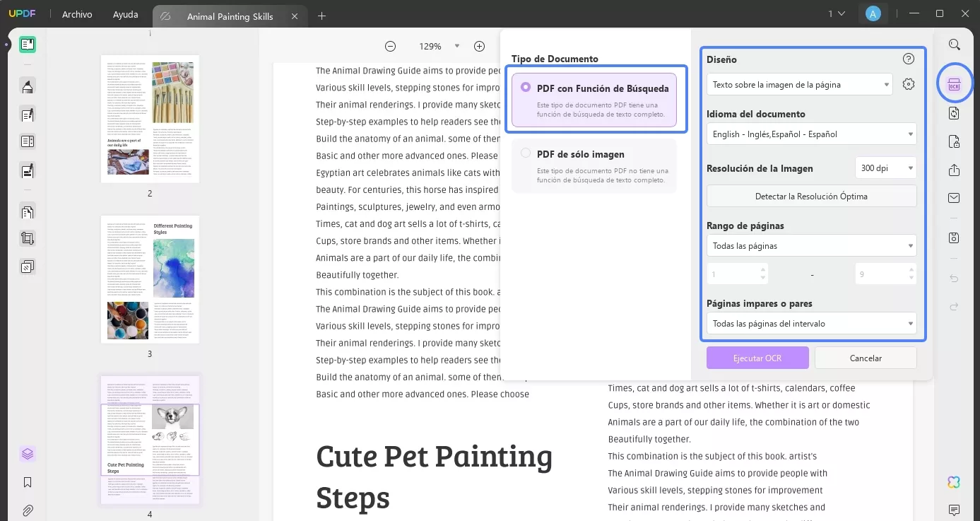
Task: Open the Diseño help question mark icon
Action: pyautogui.click(x=909, y=59)
